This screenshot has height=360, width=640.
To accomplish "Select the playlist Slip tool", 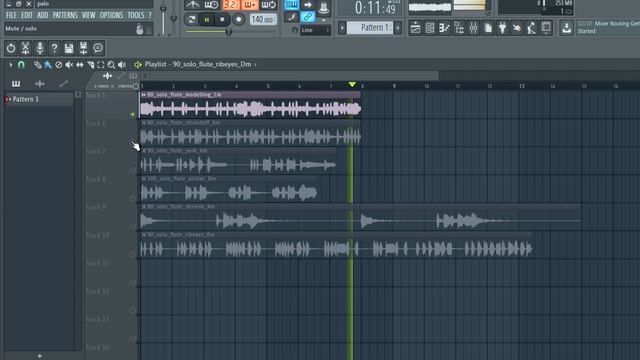I will [80, 64].
